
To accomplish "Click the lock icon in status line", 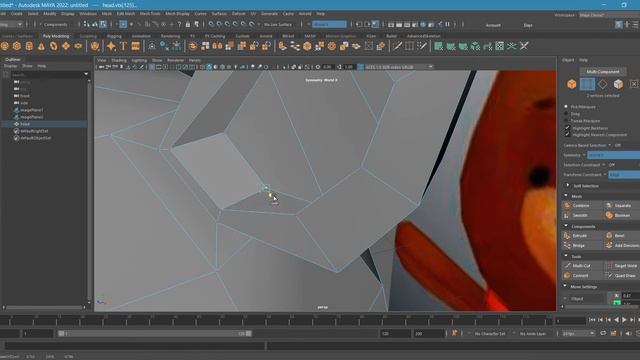I will [x=188, y=24].
